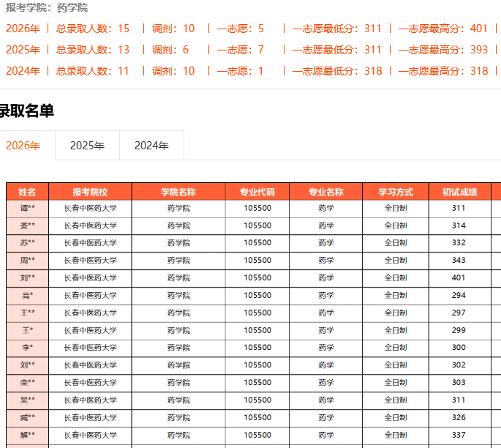Switch to the 2024年 admission list tab
The height and width of the screenshot is (448, 501).
point(151,146)
